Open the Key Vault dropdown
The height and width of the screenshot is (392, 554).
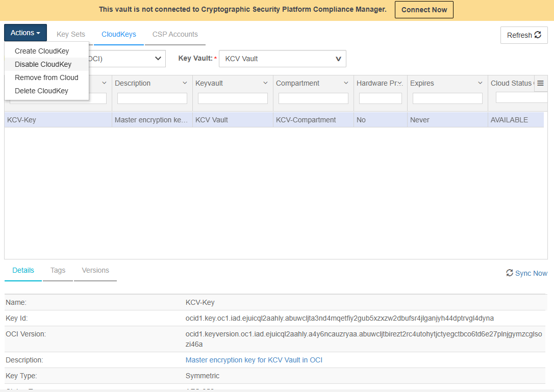[x=282, y=59]
